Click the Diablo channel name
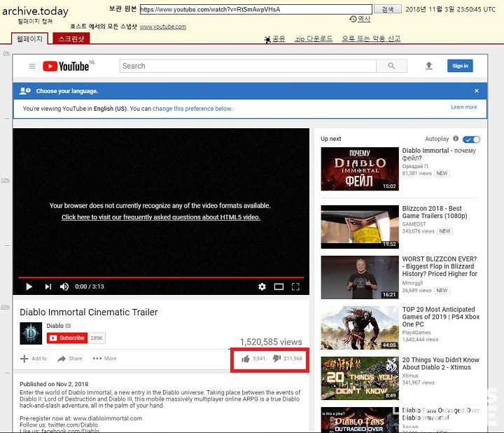 [x=55, y=326]
